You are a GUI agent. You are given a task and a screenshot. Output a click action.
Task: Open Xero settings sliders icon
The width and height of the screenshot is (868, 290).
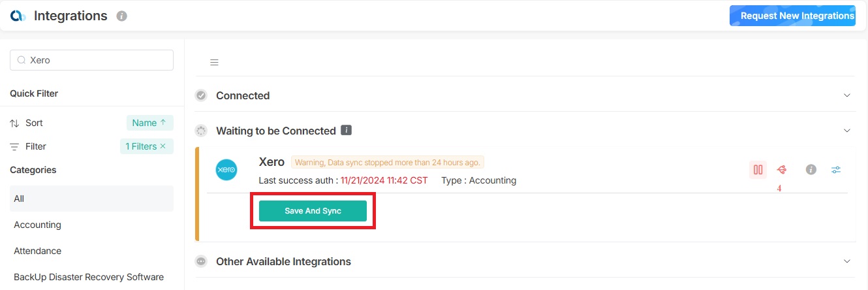(836, 170)
